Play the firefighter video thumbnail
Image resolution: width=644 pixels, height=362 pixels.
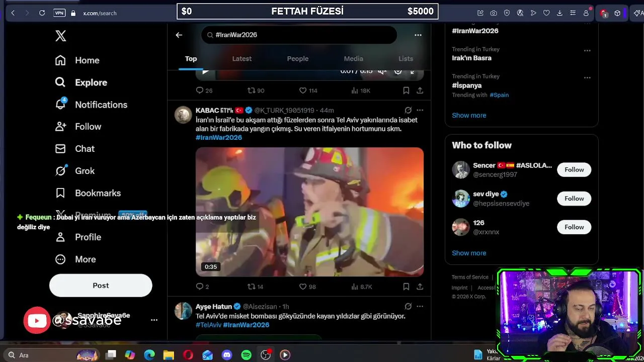tap(309, 212)
